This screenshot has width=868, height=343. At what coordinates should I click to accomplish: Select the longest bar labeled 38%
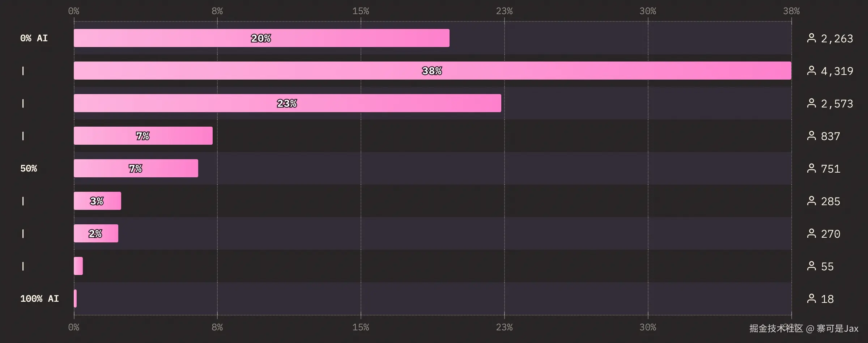(x=432, y=71)
